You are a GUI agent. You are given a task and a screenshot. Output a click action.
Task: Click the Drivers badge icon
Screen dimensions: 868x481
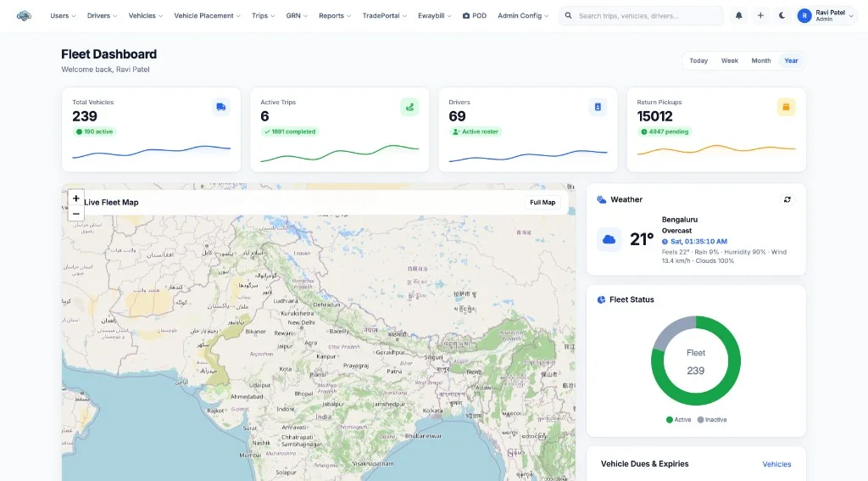coord(598,107)
